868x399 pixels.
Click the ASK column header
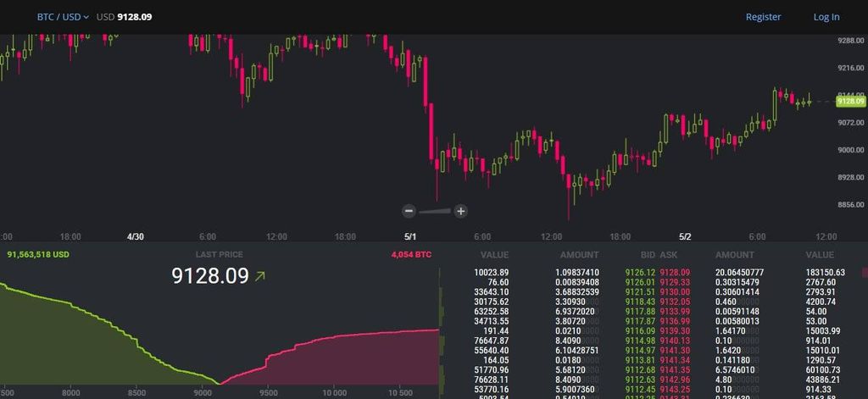pos(668,255)
